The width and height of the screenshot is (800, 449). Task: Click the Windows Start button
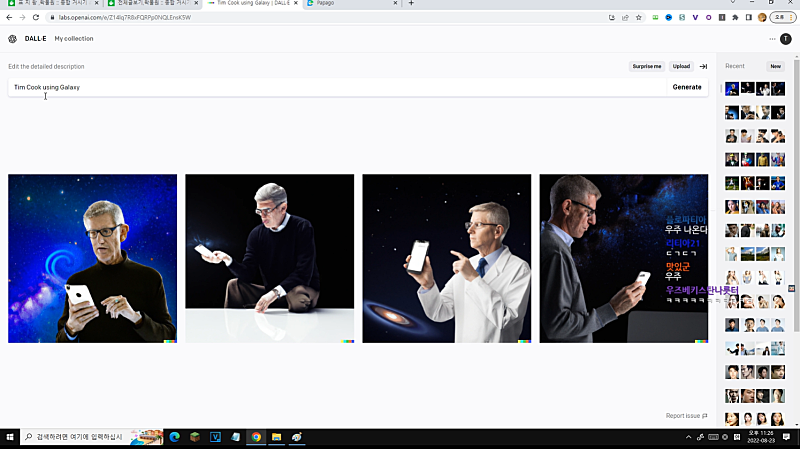click(x=10, y=437)
